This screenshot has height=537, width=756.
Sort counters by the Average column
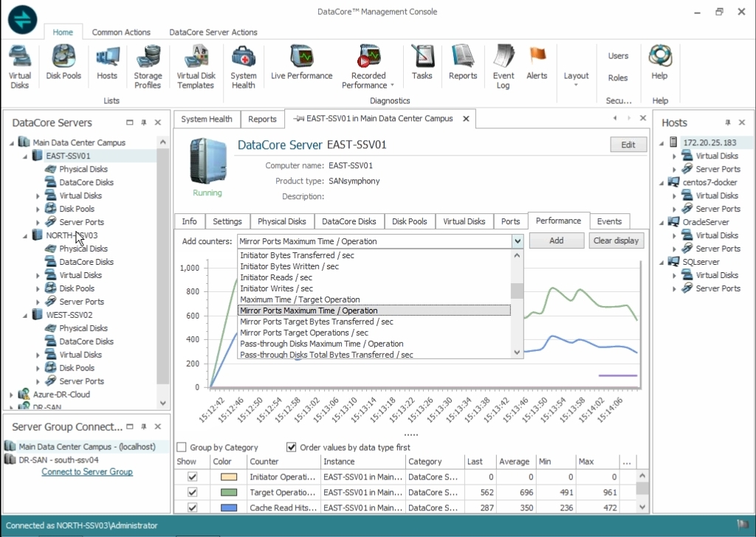pos(515,461)
